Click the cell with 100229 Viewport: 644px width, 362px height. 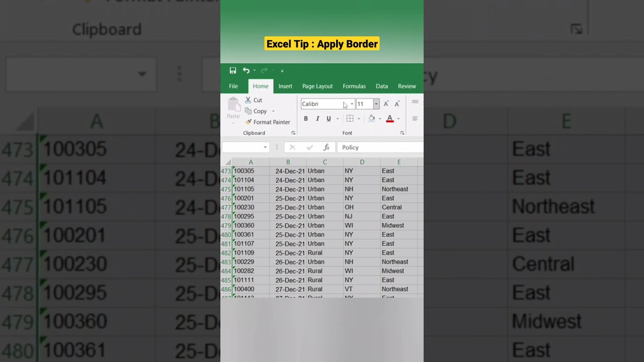tap(251, 262)
